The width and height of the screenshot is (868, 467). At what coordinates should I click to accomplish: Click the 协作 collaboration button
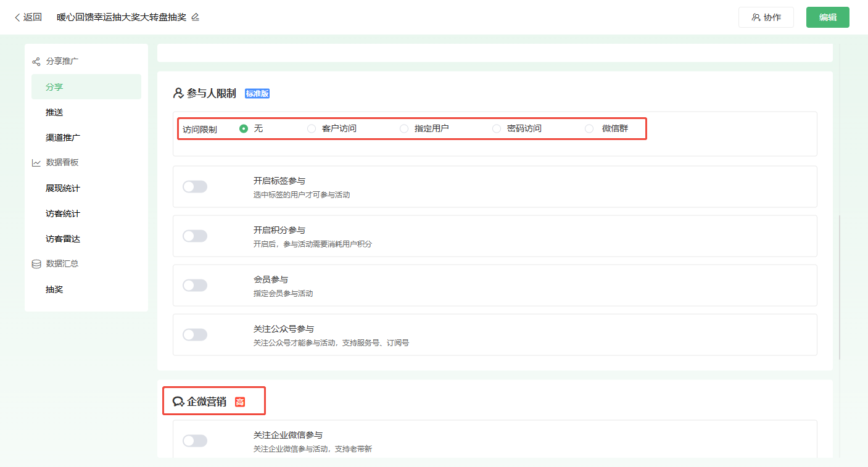(x=766, y=17)
